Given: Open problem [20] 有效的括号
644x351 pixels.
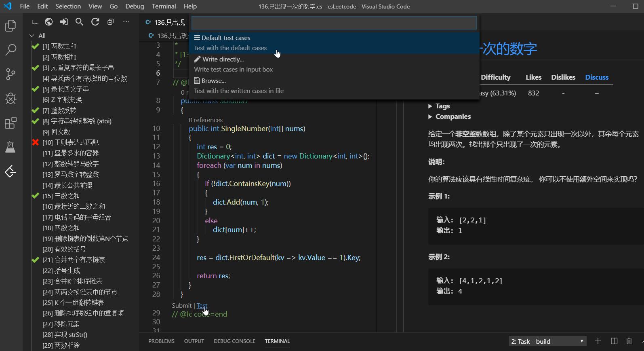Looking at the screenshot, I should pos(64,249).
